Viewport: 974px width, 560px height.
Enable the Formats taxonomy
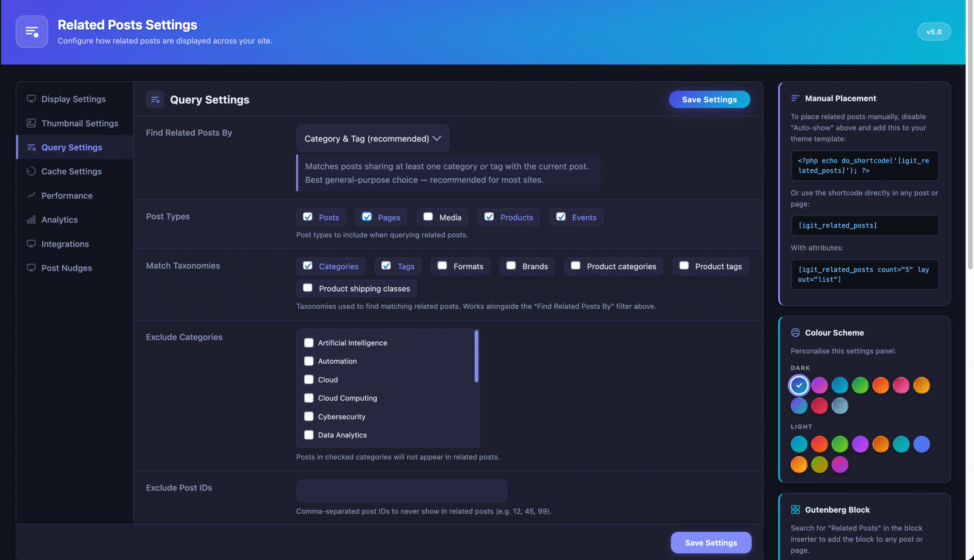pos(442,266)
